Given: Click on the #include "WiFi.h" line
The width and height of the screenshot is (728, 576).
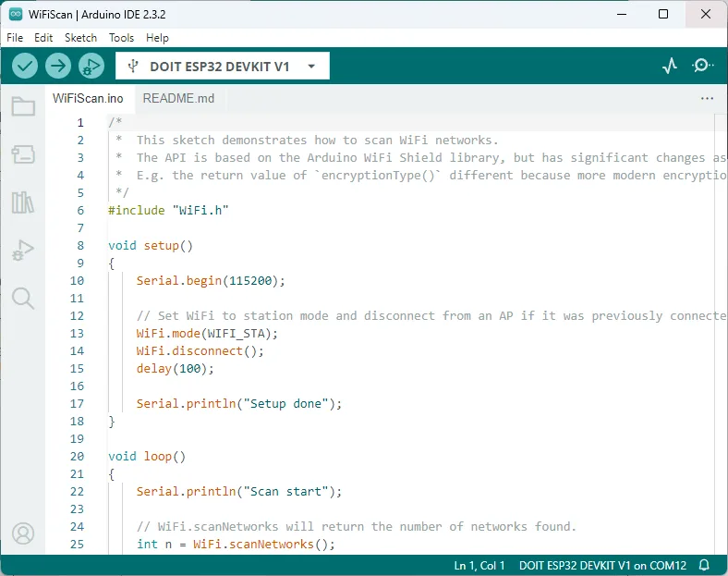Looking at the screenshot, I should tap(168, 211).
